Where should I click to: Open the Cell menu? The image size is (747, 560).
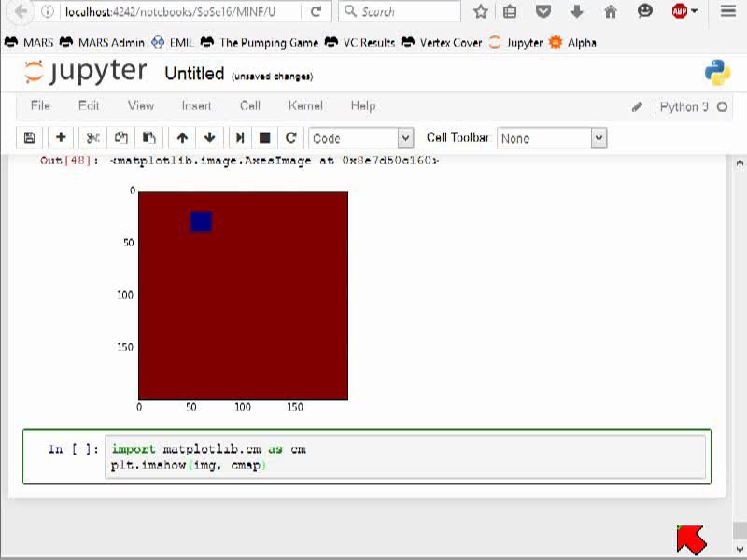(250, 105)
